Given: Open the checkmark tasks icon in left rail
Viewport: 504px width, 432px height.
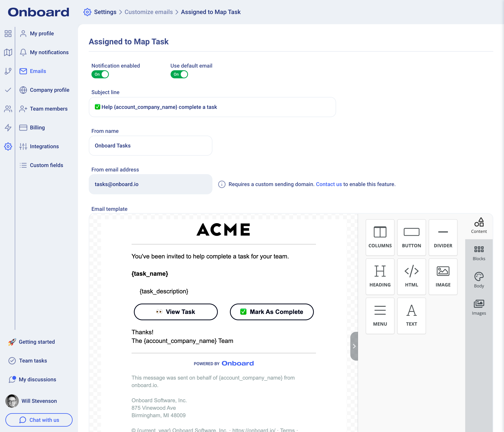Looking at the screenshot, I should pyautogui.click(x=8, y=90).
